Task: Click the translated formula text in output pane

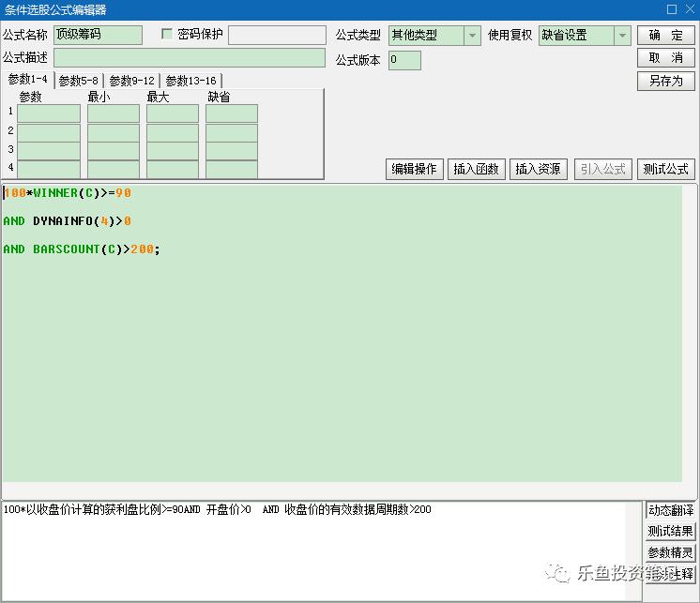Action: [218, 509]
